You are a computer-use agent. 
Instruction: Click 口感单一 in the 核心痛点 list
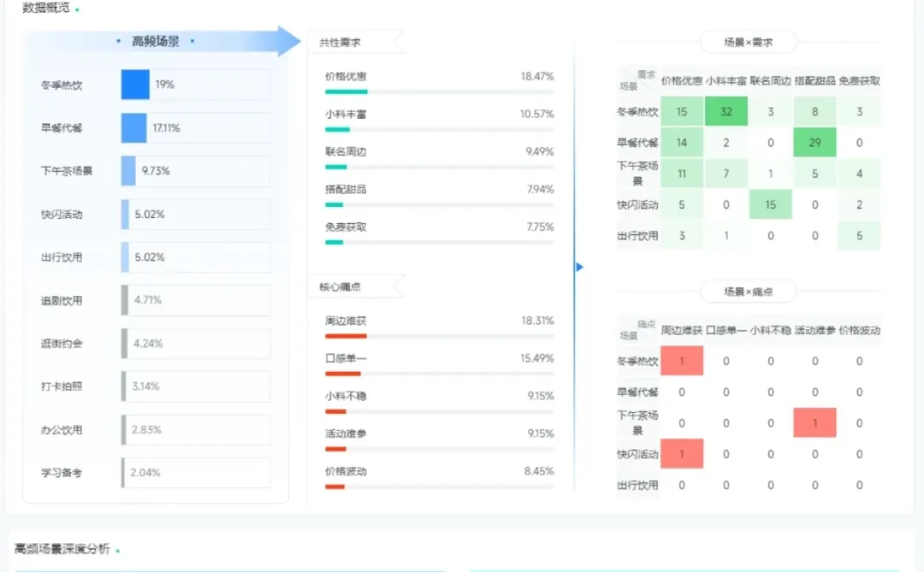pyautogui.click(x=346, y=359)
